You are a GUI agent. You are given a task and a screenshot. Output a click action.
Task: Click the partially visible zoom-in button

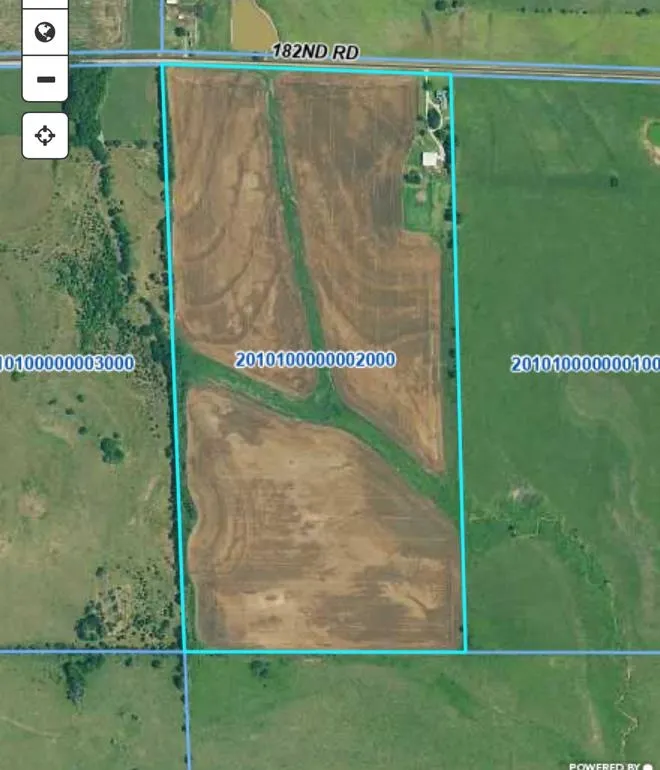(45, 4)
